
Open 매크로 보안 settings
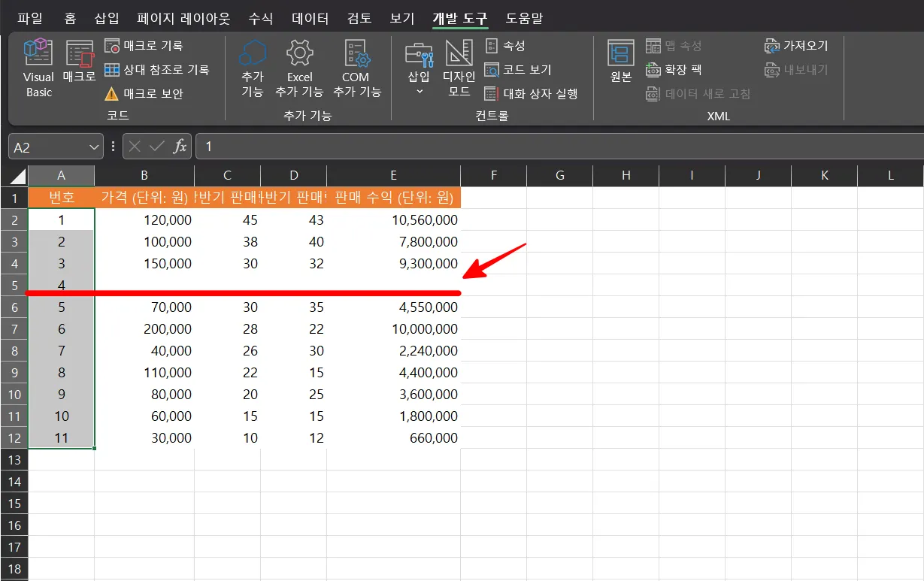point(148,92)
